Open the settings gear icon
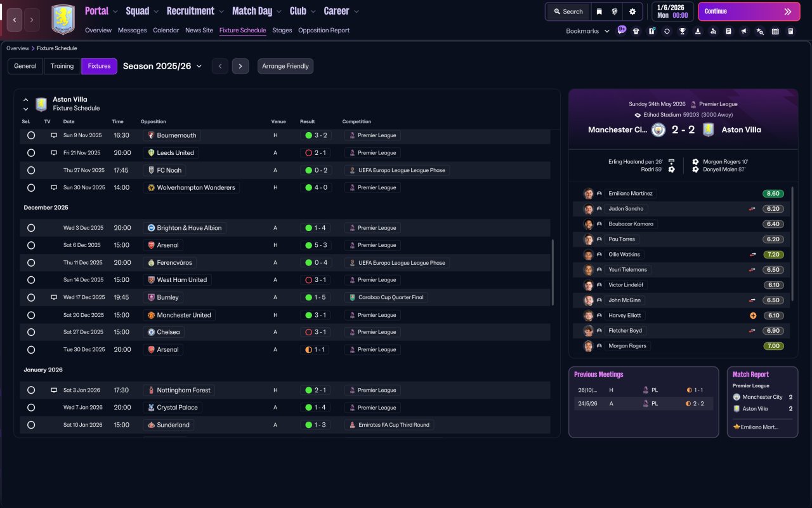Viewport: 812px width, 508px height. [x=632, y=11]
